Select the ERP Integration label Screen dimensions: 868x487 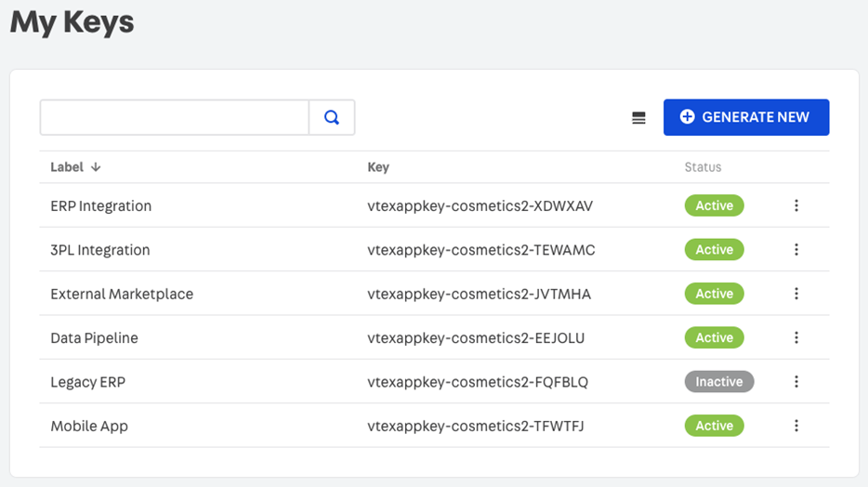tap(100, 206)
